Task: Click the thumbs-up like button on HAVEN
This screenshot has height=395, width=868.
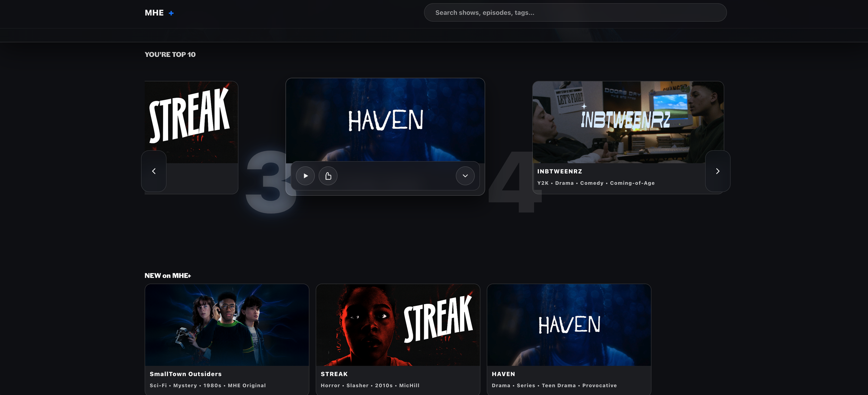Action: (x=328, y=176)
